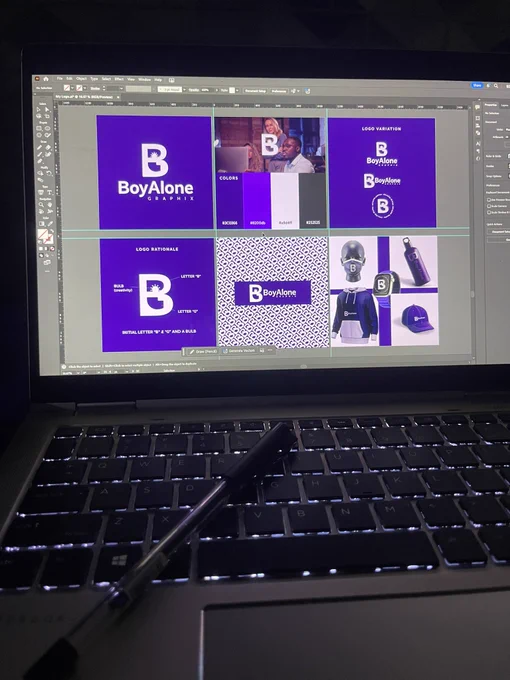This screenshot has height=680, width=510.
Task: Open the Window menu
Action: [x=144, y=80]
